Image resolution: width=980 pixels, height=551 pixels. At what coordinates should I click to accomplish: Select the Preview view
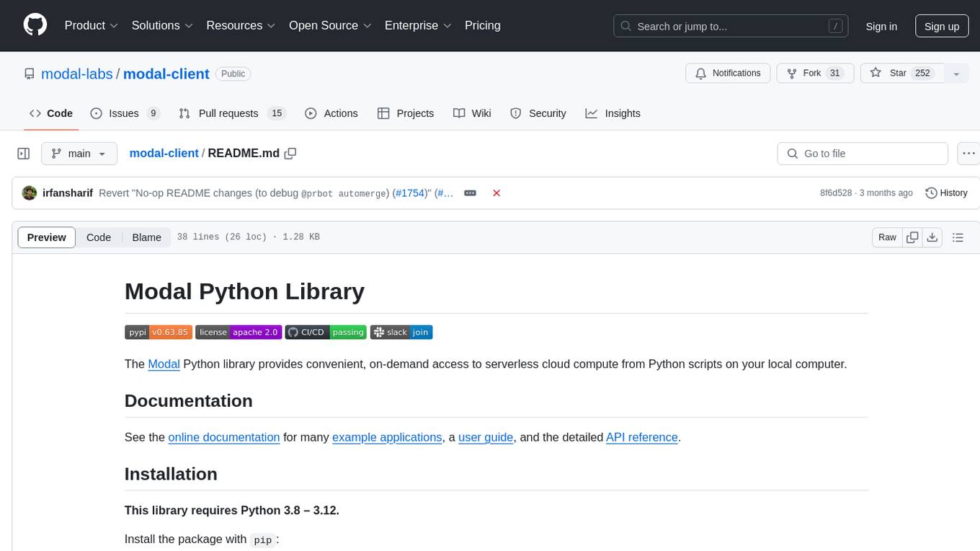47,237
